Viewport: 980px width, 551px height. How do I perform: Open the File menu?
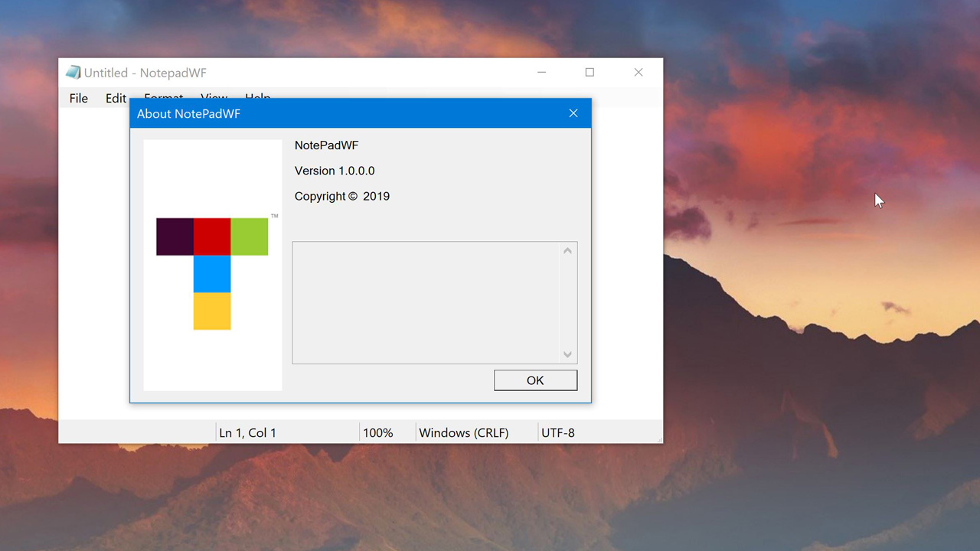tap(78, 98)
